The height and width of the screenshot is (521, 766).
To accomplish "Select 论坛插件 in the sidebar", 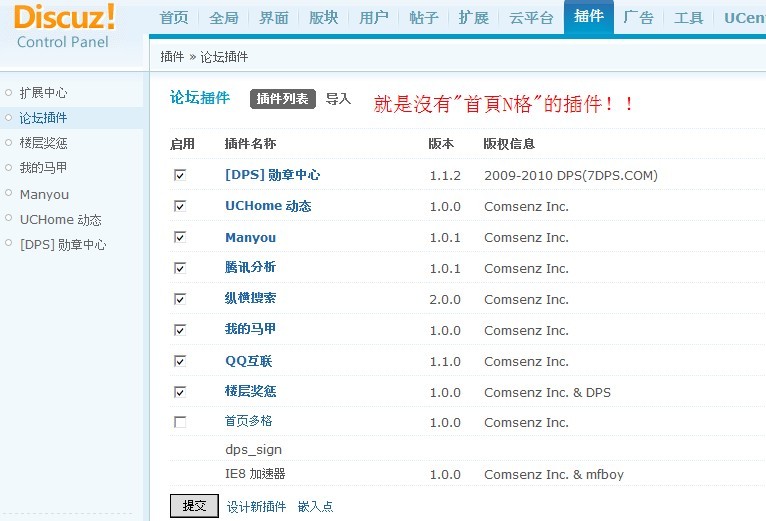I will (43, 118).
